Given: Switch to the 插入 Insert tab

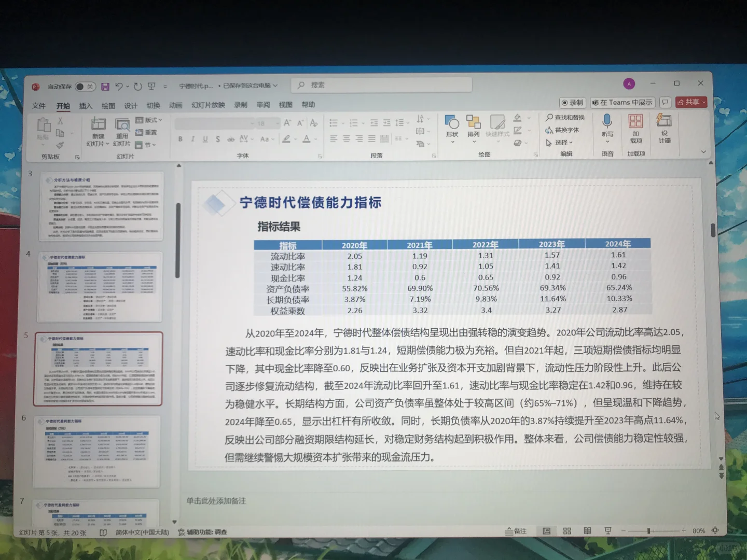Looking at the screenshot, I should [x=86, y=106].
